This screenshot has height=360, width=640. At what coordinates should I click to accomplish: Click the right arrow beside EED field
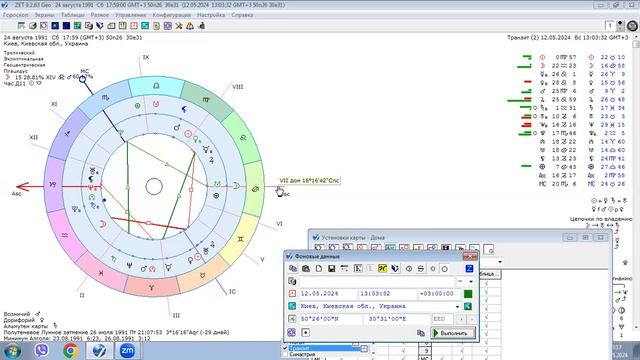click(x=472, y=319)
